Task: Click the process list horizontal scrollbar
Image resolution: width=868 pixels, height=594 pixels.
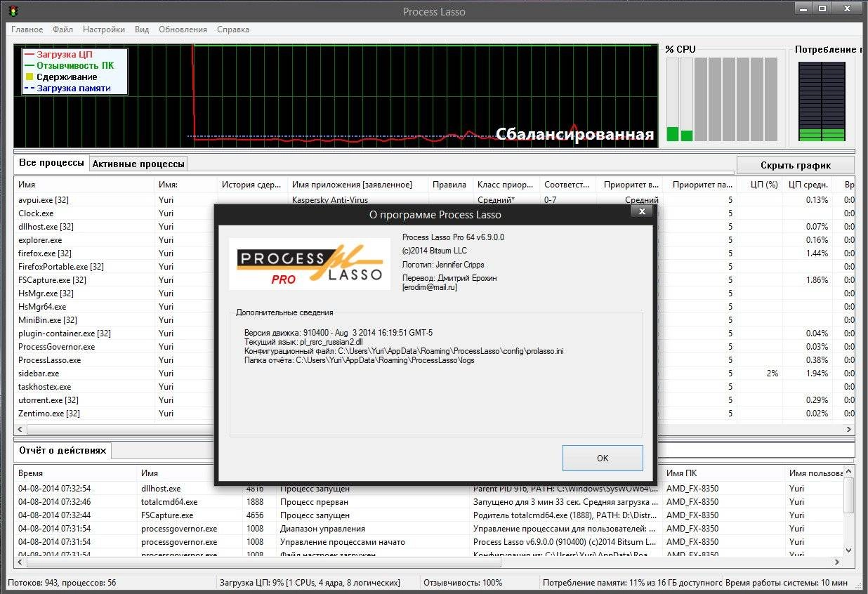Action: tap(434, 430)
